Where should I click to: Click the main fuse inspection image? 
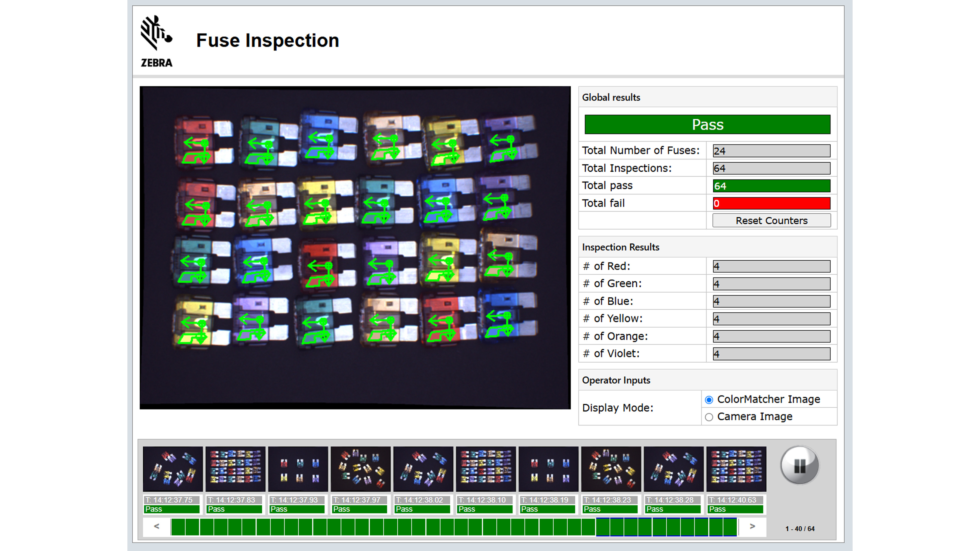pyautogui.click(x=354, y=247)
